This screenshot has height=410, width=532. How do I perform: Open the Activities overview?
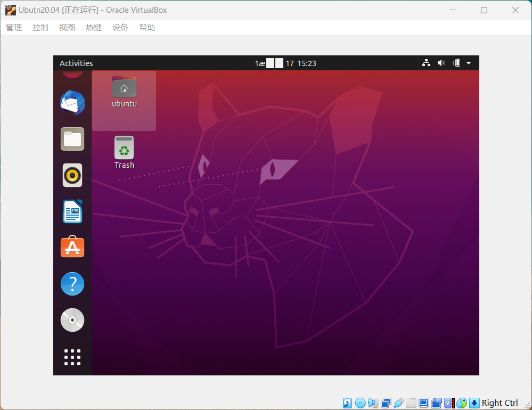click(x=76, y=63)
